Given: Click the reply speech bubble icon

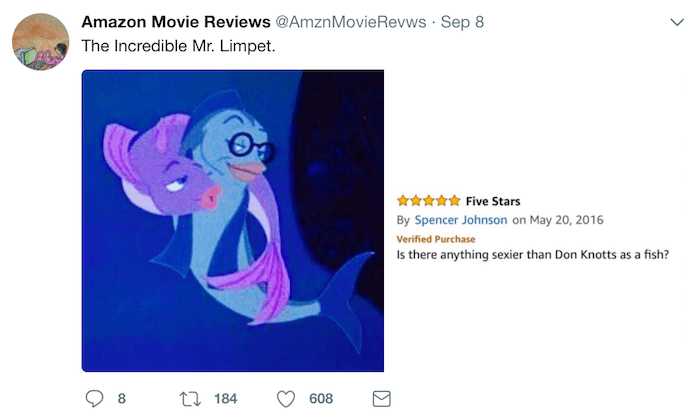Looking at the screenshot, I should pos(94,398).
